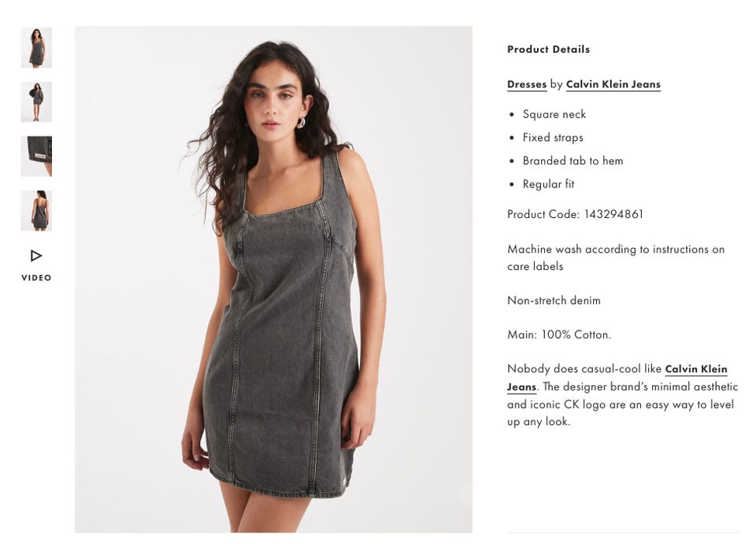Viewport: 756px width, 544px height.
Task: Open the main product image of denim dress
Action: (x=273, y=279)
